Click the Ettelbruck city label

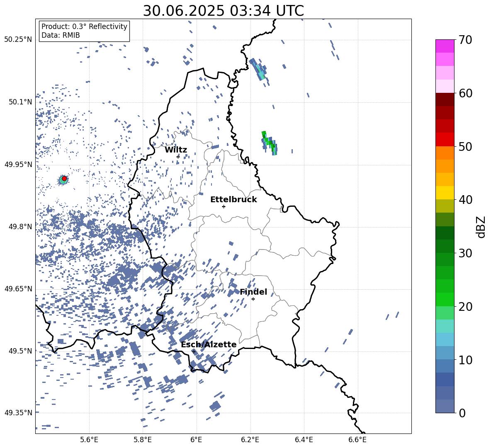tap(233, 200)
